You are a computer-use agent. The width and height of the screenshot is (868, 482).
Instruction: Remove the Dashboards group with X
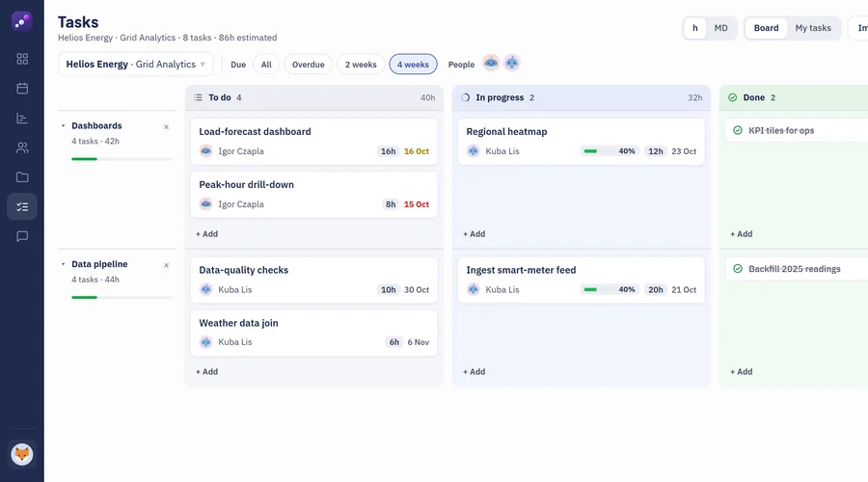pyautogui.click(x=166, y=126)
